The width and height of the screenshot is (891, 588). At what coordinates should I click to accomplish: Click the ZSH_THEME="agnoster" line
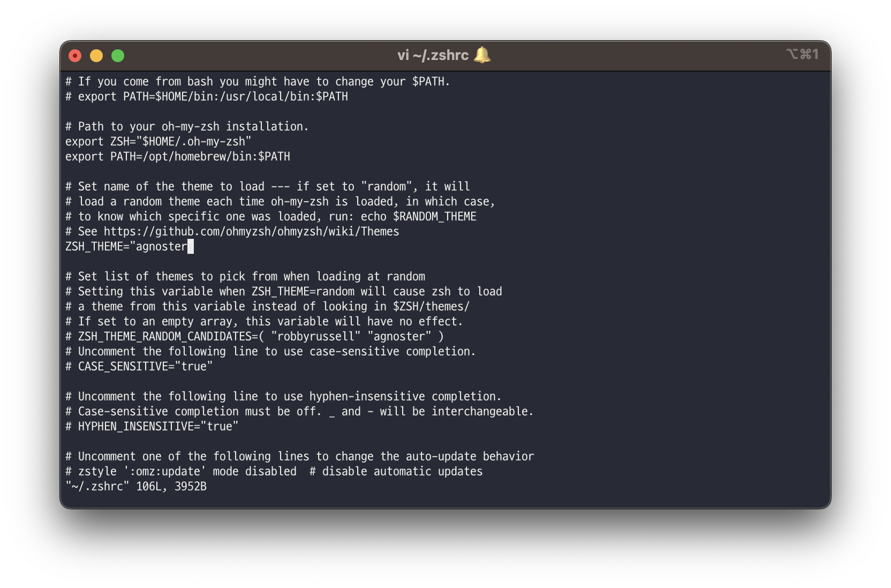pos(130,246)
